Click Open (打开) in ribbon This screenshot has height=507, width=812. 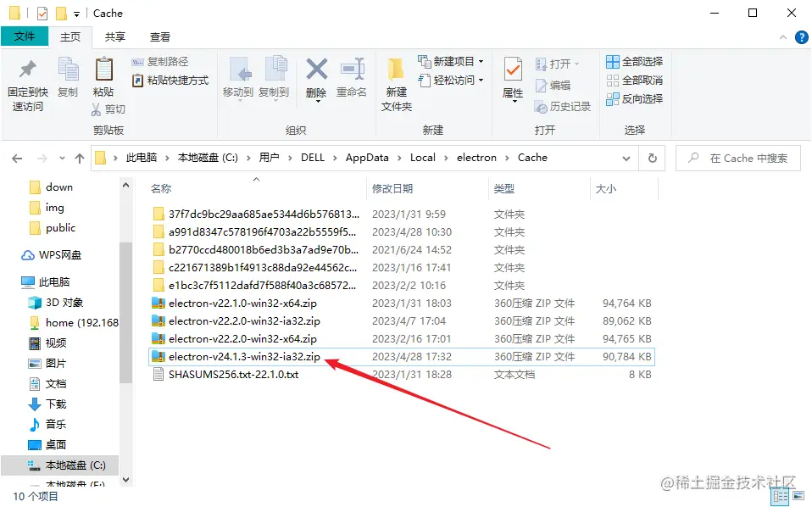557,64
